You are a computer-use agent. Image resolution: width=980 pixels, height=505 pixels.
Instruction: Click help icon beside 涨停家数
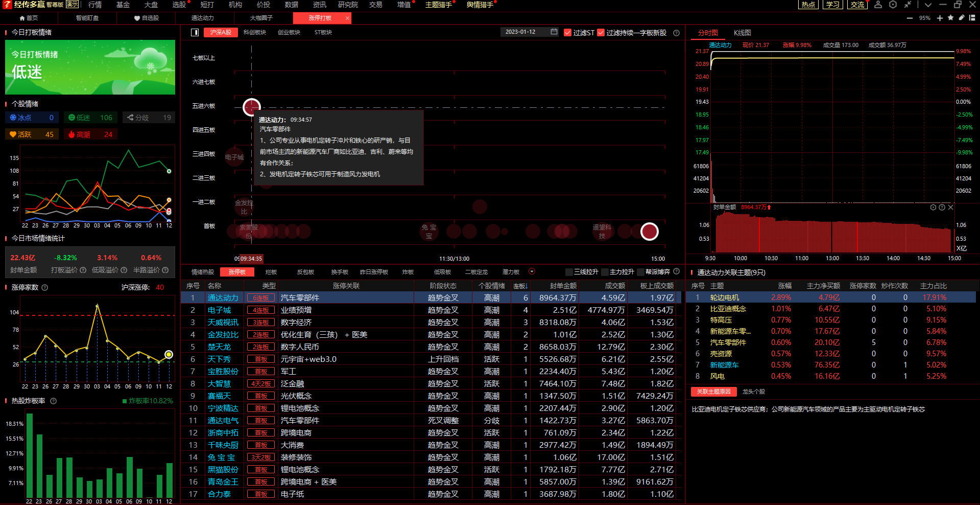click(x=45, y=287)
